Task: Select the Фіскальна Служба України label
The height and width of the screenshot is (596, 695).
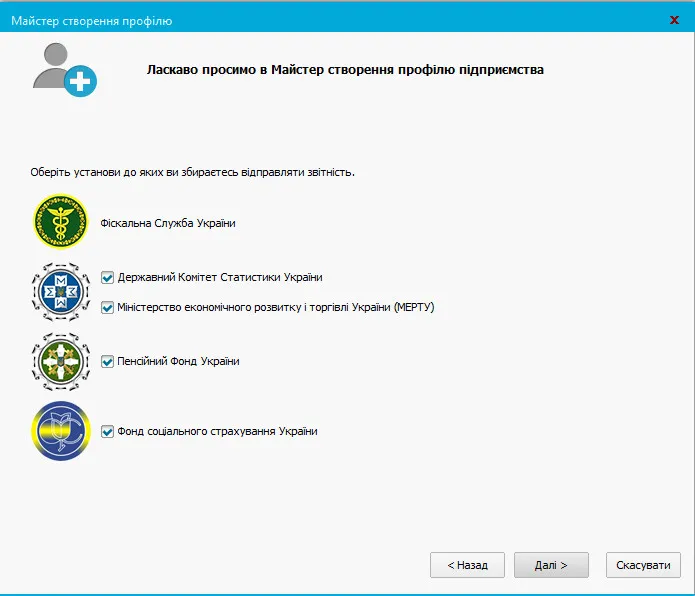Action: coord(168,223)
